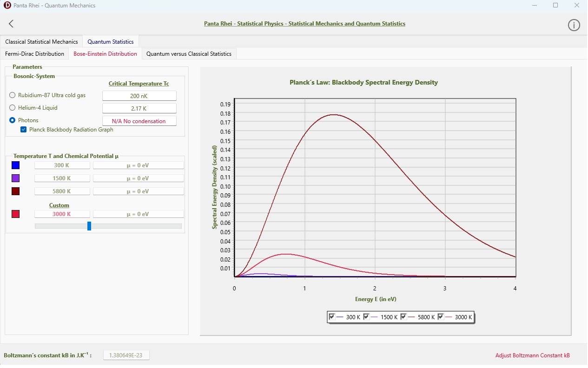
Task: Click the chemical potential field beside 1500 K
Action: (x=139, y=178)
